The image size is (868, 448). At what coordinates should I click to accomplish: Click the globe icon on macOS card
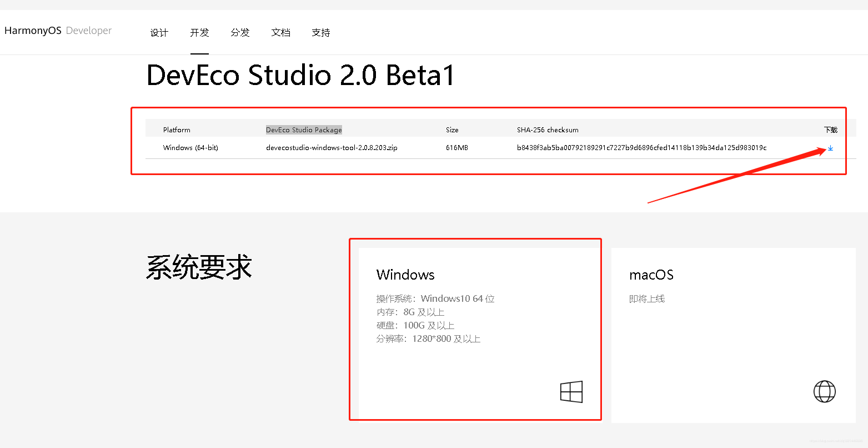(825, 391)
